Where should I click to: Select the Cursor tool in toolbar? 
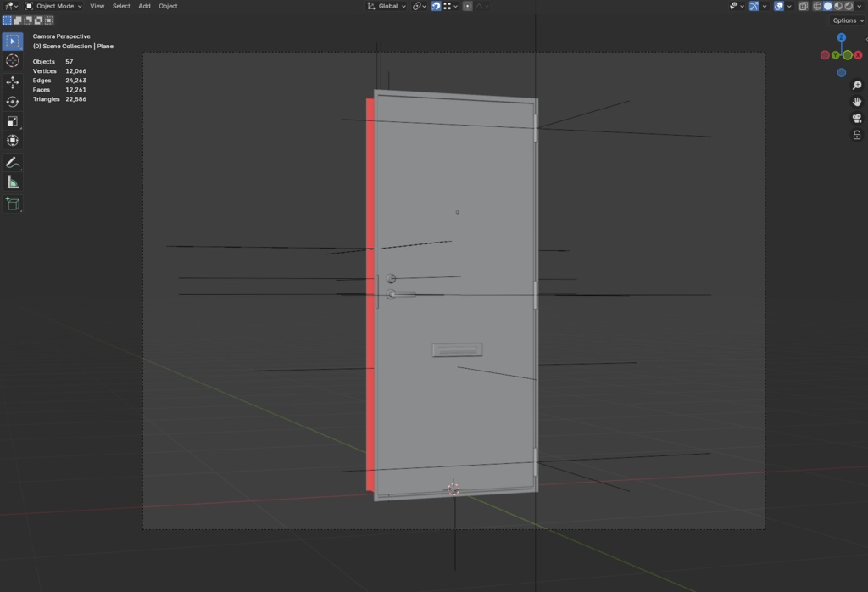pos(12,61)
